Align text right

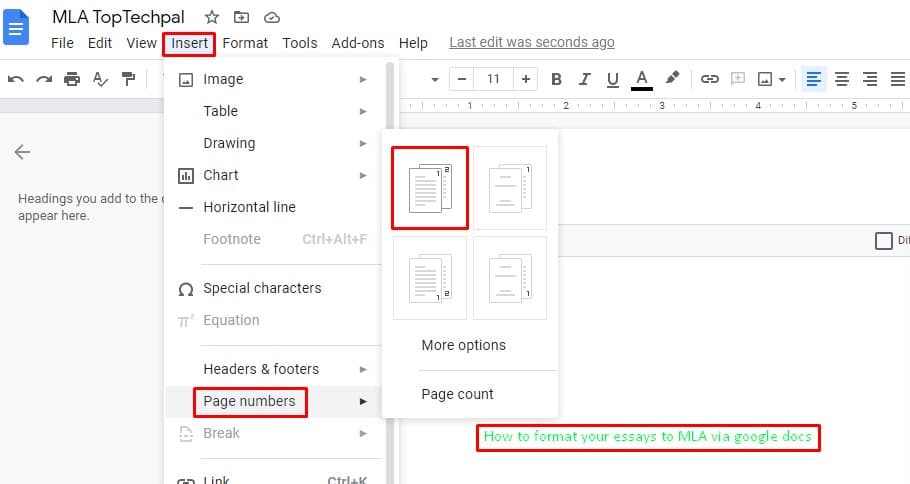pos(870,79)
